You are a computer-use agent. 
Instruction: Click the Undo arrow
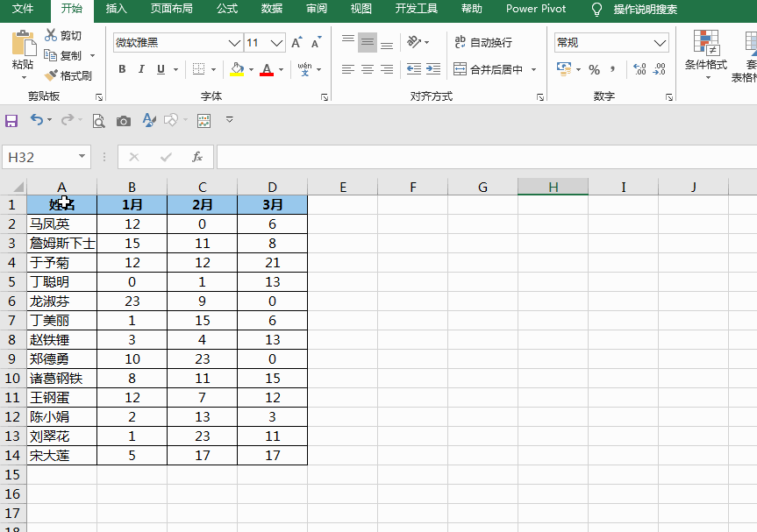tap(37, 119)
